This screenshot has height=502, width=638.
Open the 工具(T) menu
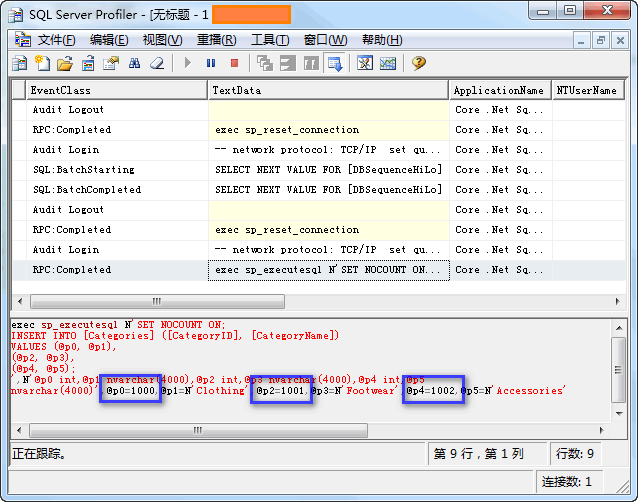click(270, 40)
